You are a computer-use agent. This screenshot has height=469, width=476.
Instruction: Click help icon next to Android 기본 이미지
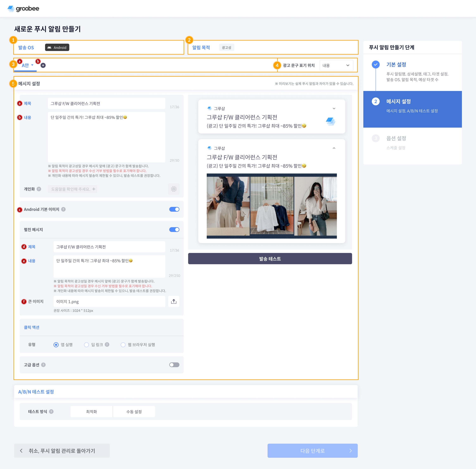click(63, 209)
